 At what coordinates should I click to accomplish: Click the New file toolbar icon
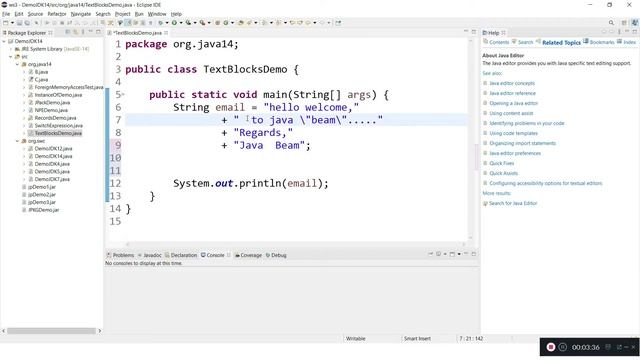point(6,23)
